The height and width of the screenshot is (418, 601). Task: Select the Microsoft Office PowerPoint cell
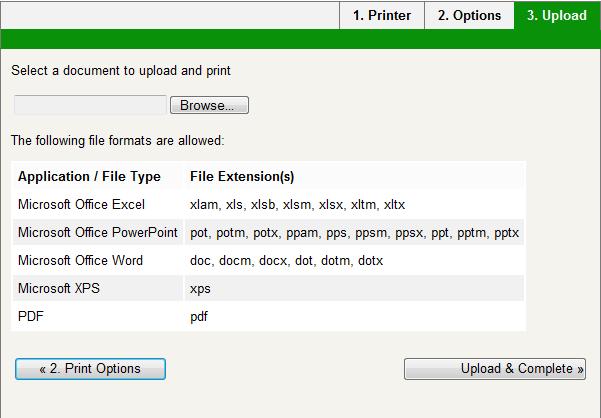[x=98, y=232]
